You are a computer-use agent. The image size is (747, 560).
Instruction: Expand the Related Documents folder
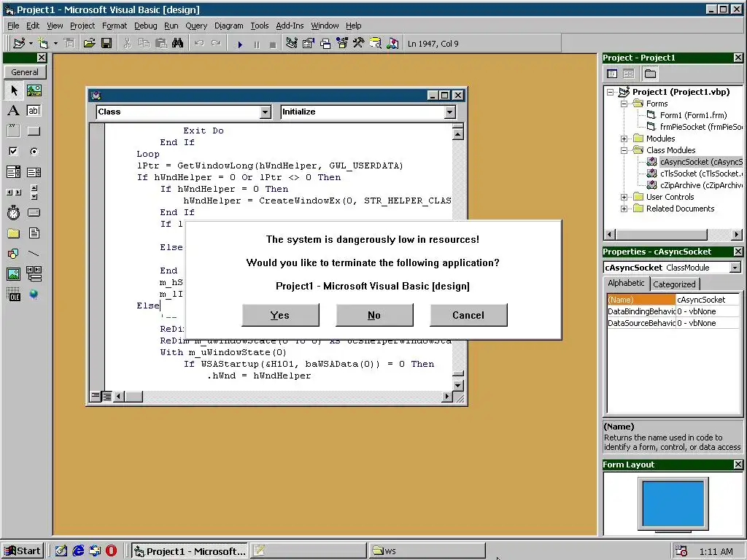point(624,209)
